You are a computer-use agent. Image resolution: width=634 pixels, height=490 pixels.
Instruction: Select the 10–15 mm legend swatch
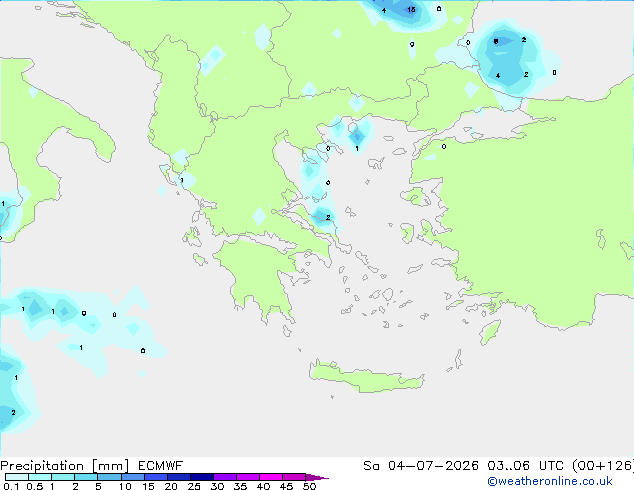coord(133,477)
